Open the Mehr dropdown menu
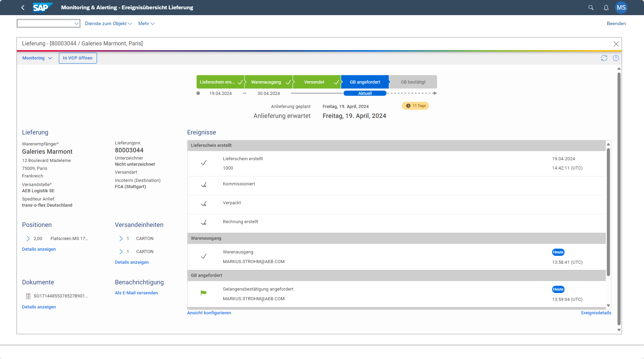 [x=146, y=23]
